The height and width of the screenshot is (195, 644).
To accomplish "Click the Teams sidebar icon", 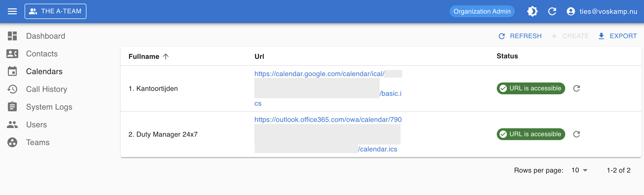I will (12, 142).
